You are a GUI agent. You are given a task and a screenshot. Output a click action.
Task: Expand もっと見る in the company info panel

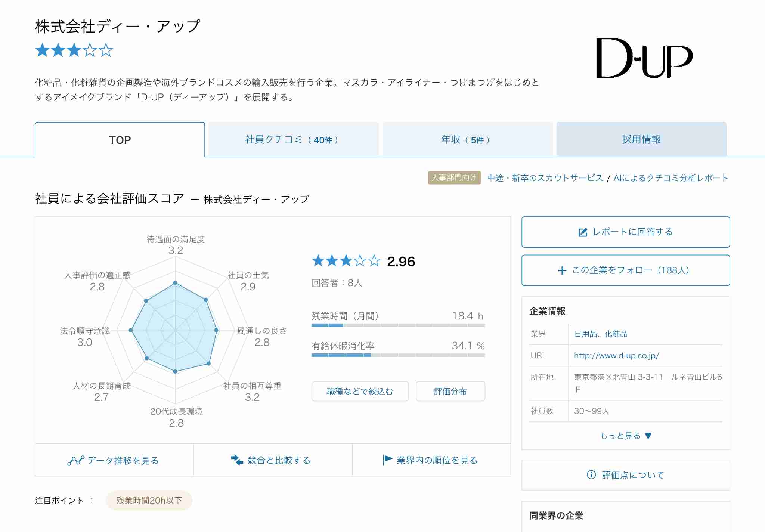pyautogui.click(x=626, y=435)
